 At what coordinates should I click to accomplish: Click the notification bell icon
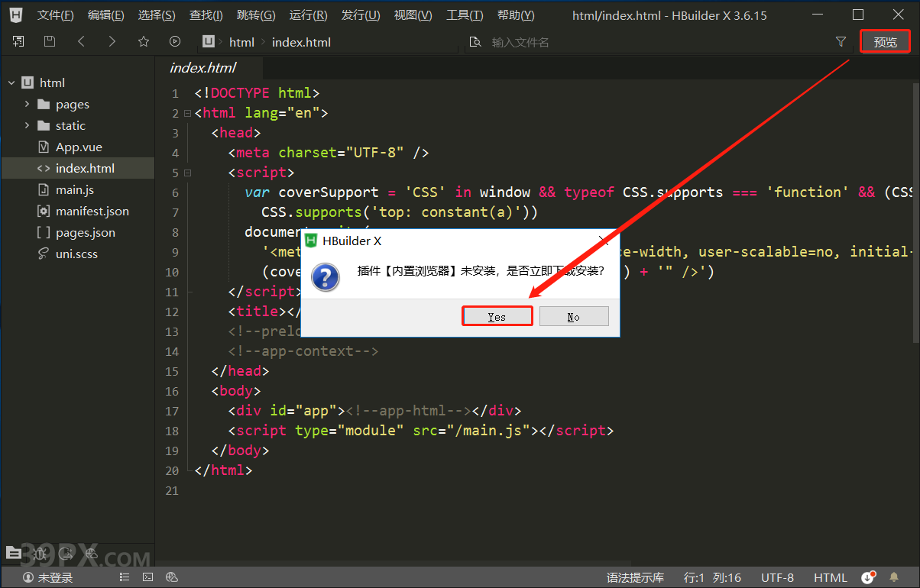point(894,577)
